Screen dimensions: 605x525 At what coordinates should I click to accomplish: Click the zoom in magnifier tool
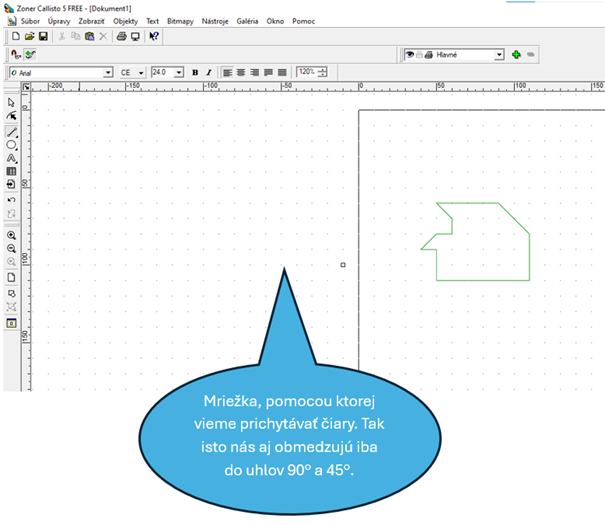pyautogui.click(x=11, y=235)
